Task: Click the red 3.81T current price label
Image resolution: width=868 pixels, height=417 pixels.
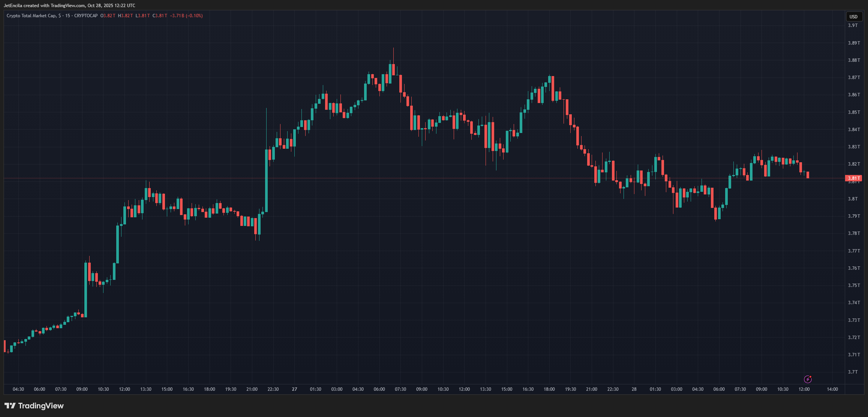Action: point(853,178)
